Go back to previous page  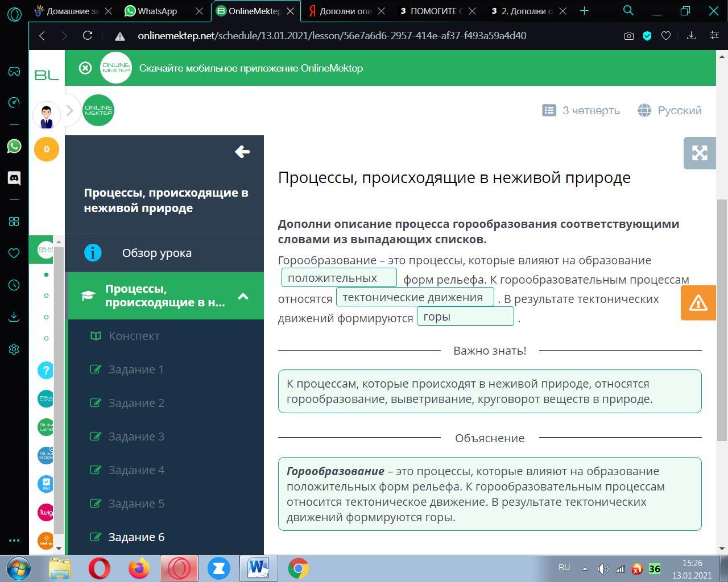[42, 36]
